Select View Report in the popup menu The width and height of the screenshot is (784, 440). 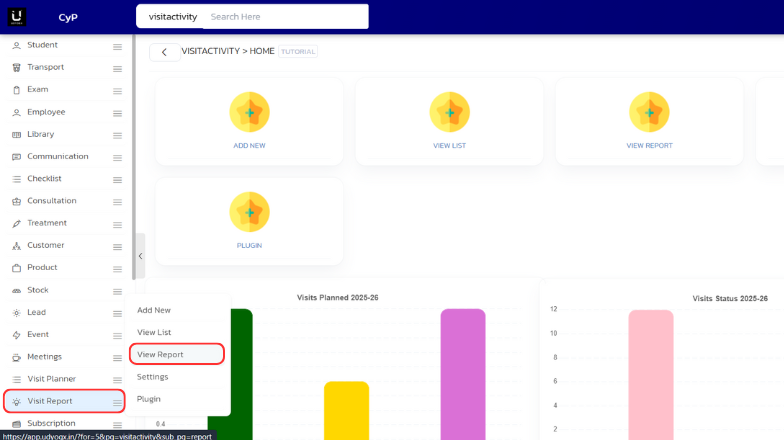160,354
